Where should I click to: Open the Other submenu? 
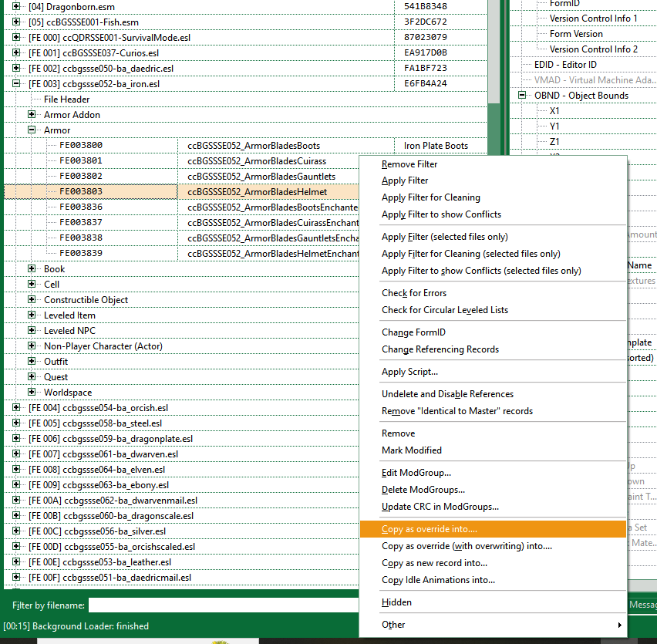(x=493, y=625)
